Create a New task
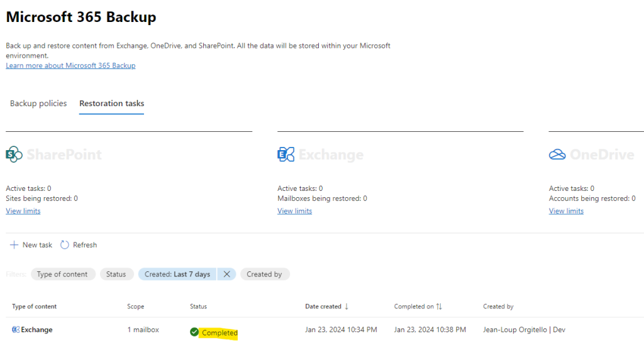Screen dimensions: 644x341 pos(31,245)
